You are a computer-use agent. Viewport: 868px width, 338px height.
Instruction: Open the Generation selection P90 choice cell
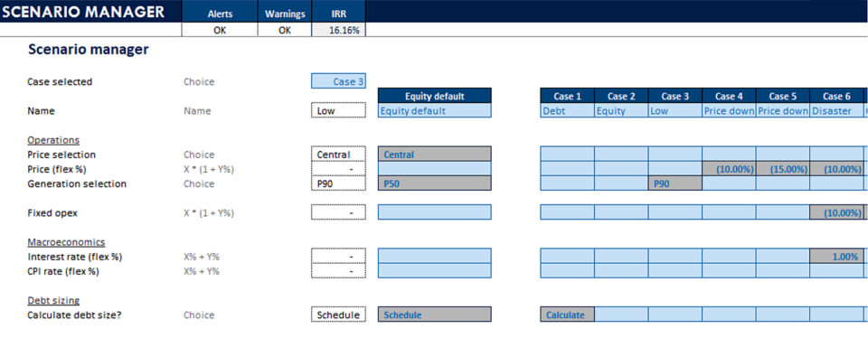point(338,183)
